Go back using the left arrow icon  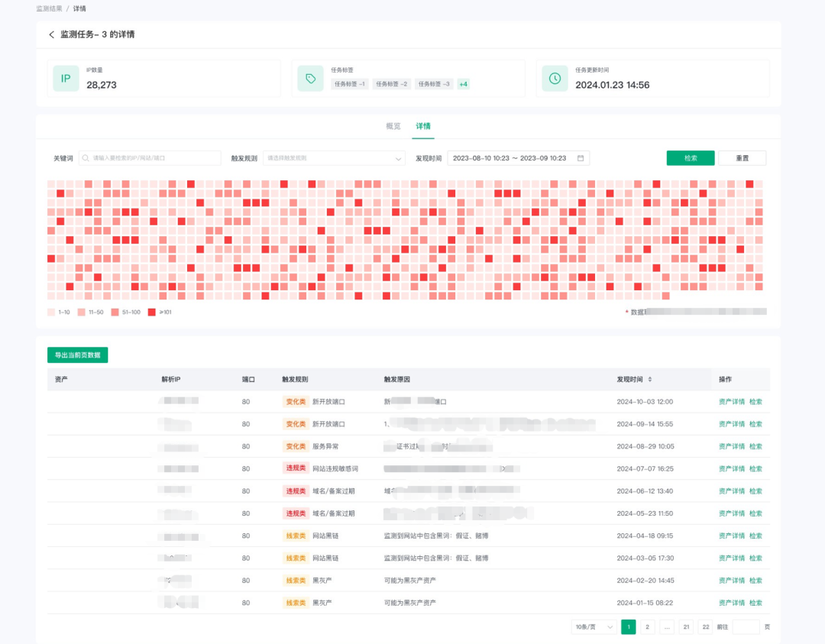pyautogui.click(x=52, y=34)
